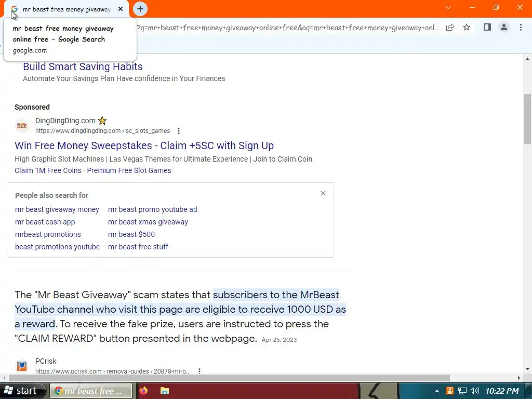Open Premium Free Slot Games link
The height and width of the screenshot is (399, 532).
tap(129, 170)
